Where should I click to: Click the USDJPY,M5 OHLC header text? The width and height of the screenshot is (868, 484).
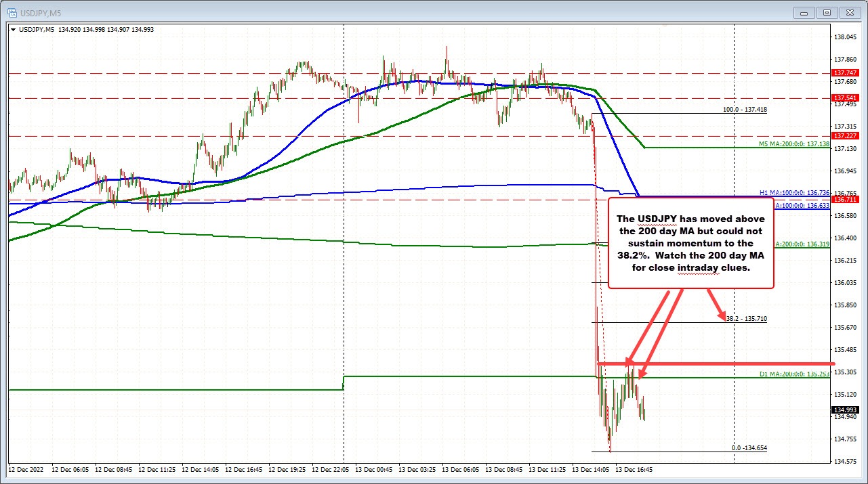pos(86,29)
